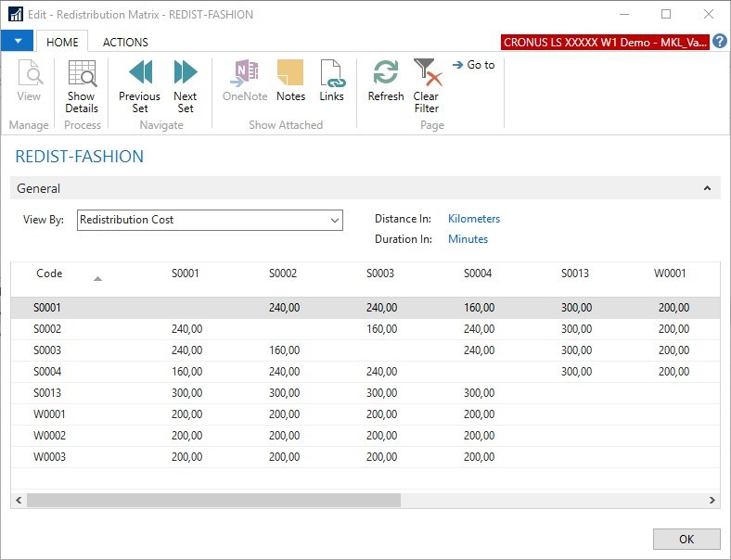This screenshot has width=731, height=560.
Task: Go to Previous Set of columns
Action: click(139, 74)
